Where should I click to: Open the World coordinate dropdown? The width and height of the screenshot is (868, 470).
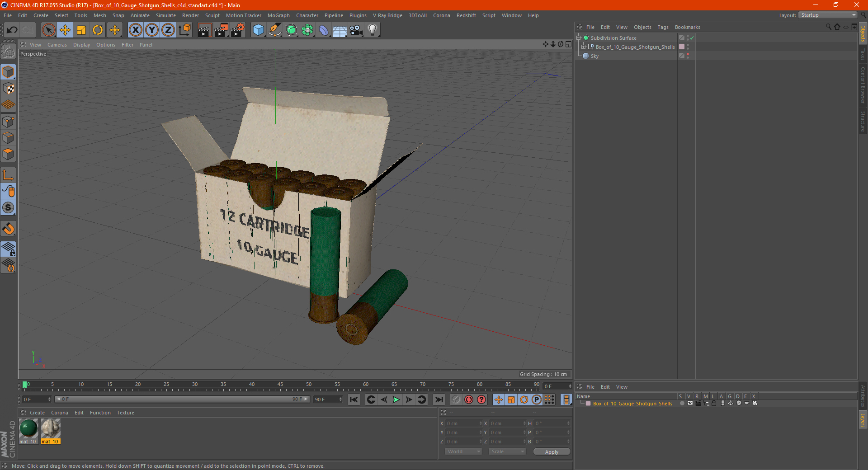point(463,451)
